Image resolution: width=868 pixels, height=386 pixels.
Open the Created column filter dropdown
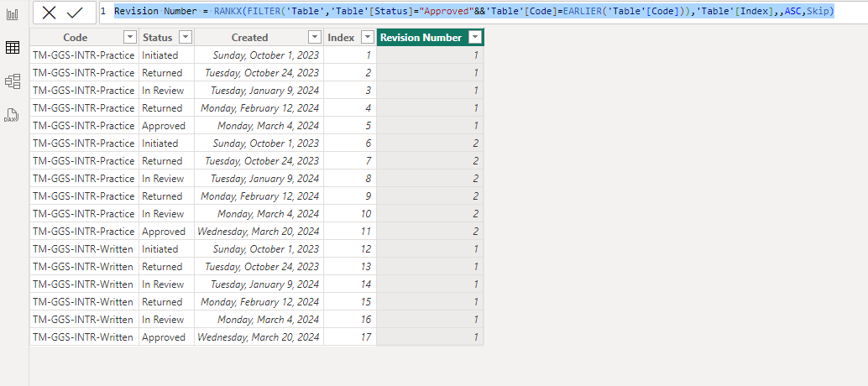tap(315, 37)
